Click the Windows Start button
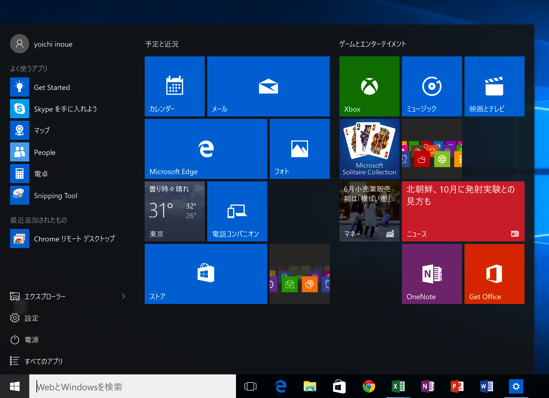Image resolution: width=549 pixels, height=398 pixels. [14, 386]
